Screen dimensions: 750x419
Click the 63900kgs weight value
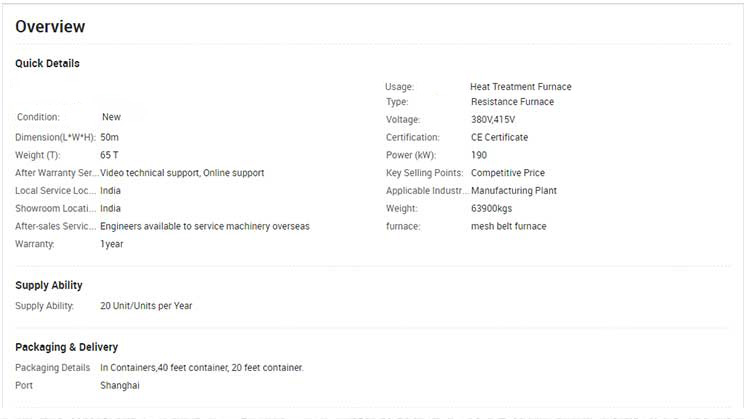492,209
